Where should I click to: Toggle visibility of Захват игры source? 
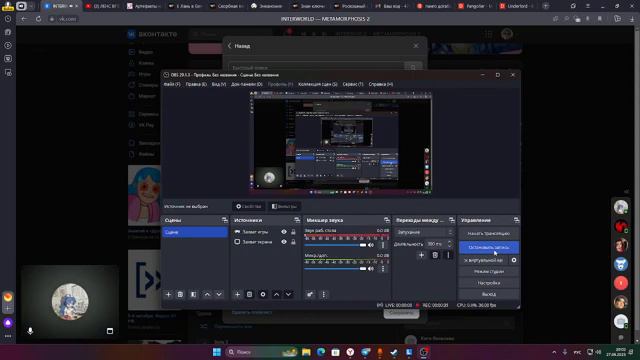coord(284,232)
